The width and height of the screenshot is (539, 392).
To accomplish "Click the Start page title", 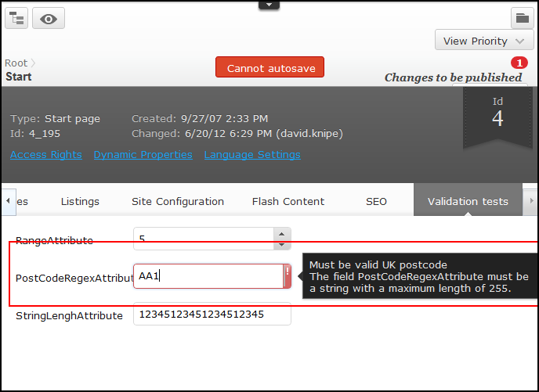I will pos(19,77).
